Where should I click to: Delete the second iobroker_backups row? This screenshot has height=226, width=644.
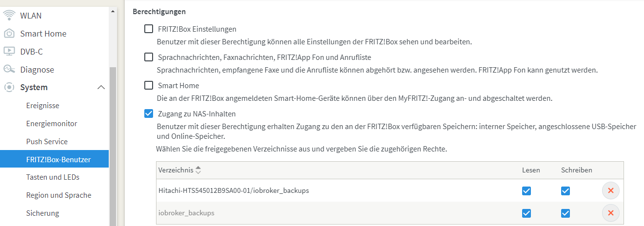pyautogui.click(x=611, y=213)
